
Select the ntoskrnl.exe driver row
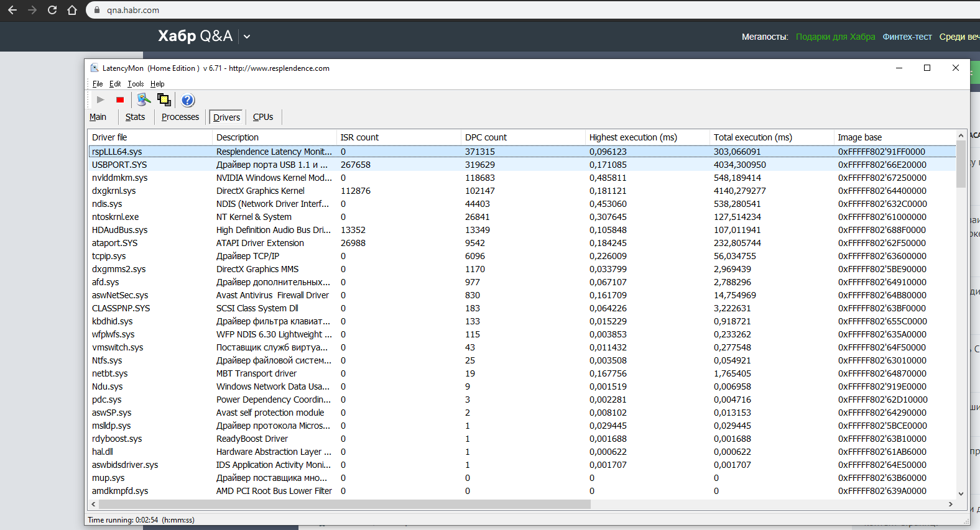[x=522, y=217]
